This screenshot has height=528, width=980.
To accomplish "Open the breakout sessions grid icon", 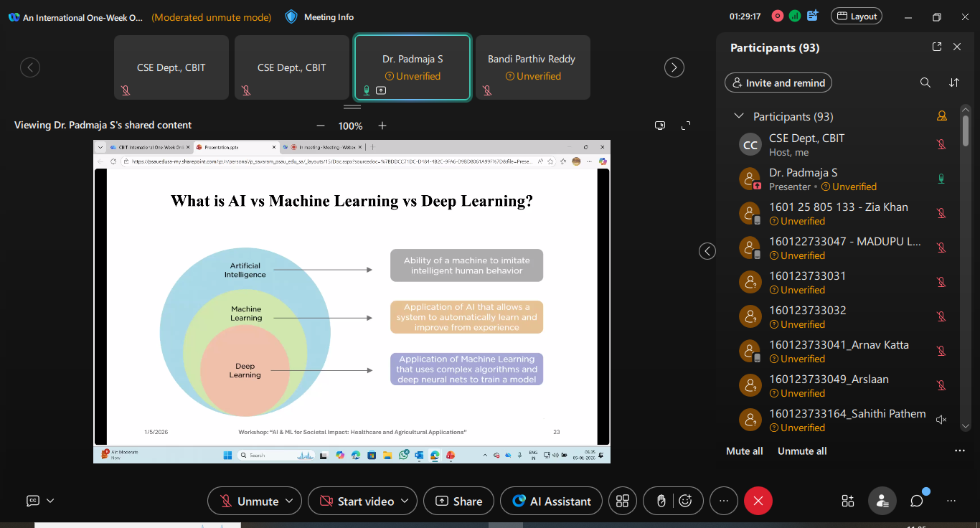I will 623,501.
